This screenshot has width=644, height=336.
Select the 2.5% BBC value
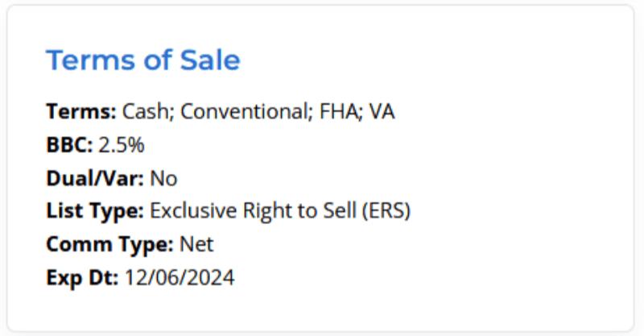point(122,145)
